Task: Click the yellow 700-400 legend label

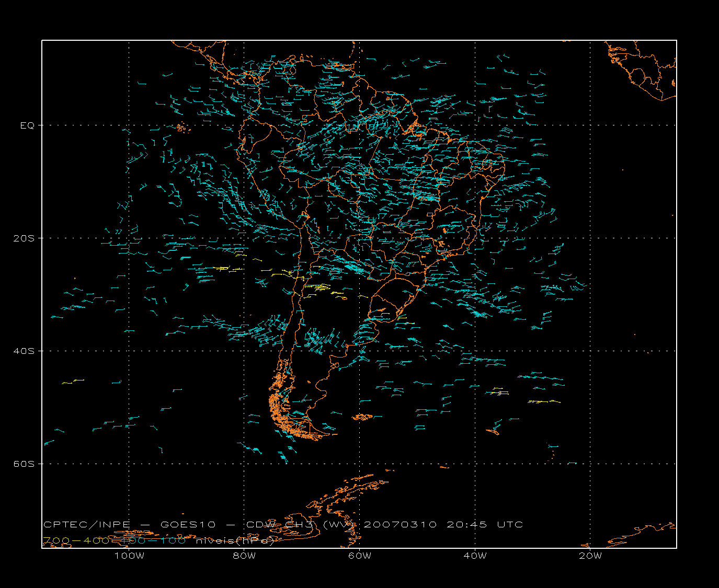Action: pos(76,540)
